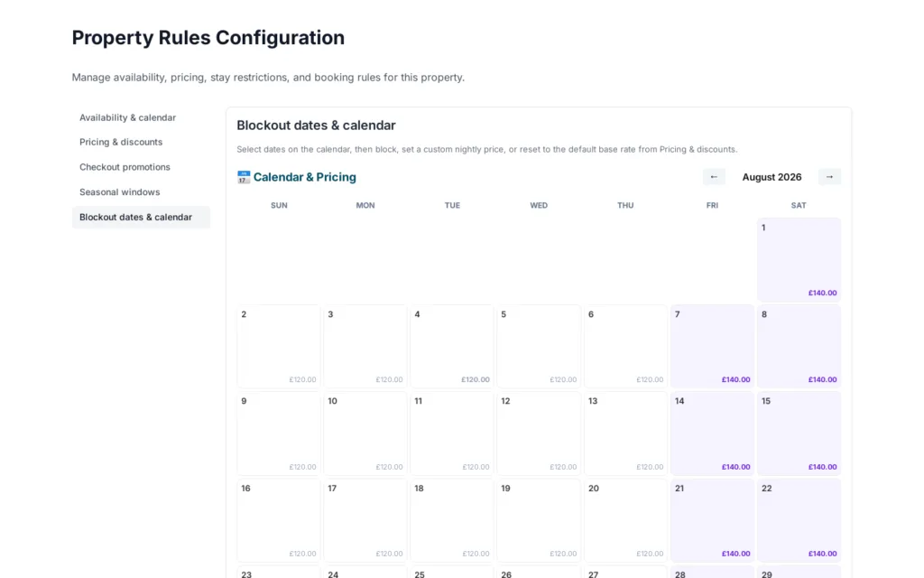Click the WED column header
924x578 pixels.
pyautogui.click(x=539, y=205)
